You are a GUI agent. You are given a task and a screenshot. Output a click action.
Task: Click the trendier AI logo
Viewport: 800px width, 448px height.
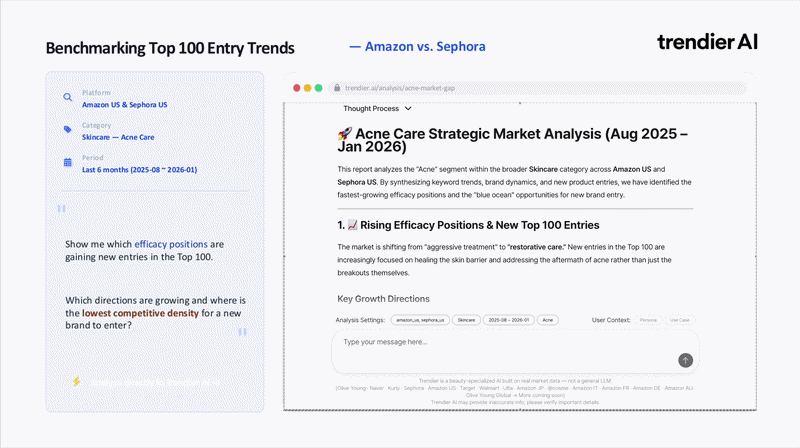coord(707,41)
